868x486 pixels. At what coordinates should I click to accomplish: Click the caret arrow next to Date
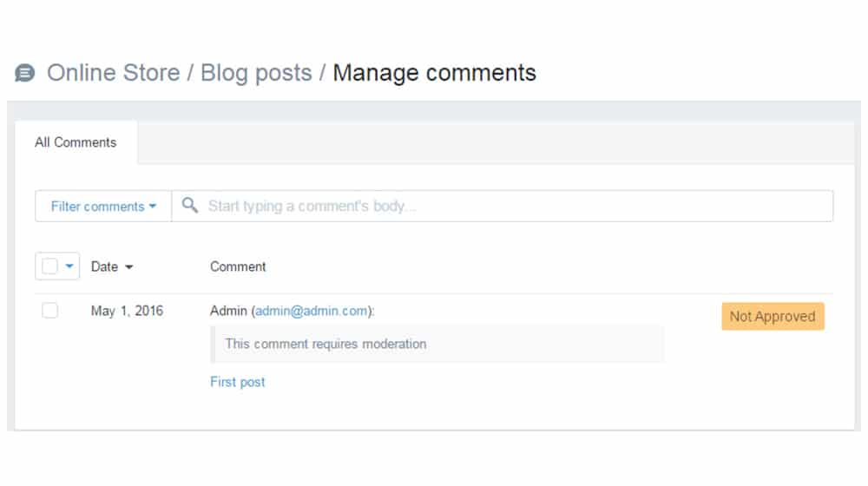(x=129, y=267)
